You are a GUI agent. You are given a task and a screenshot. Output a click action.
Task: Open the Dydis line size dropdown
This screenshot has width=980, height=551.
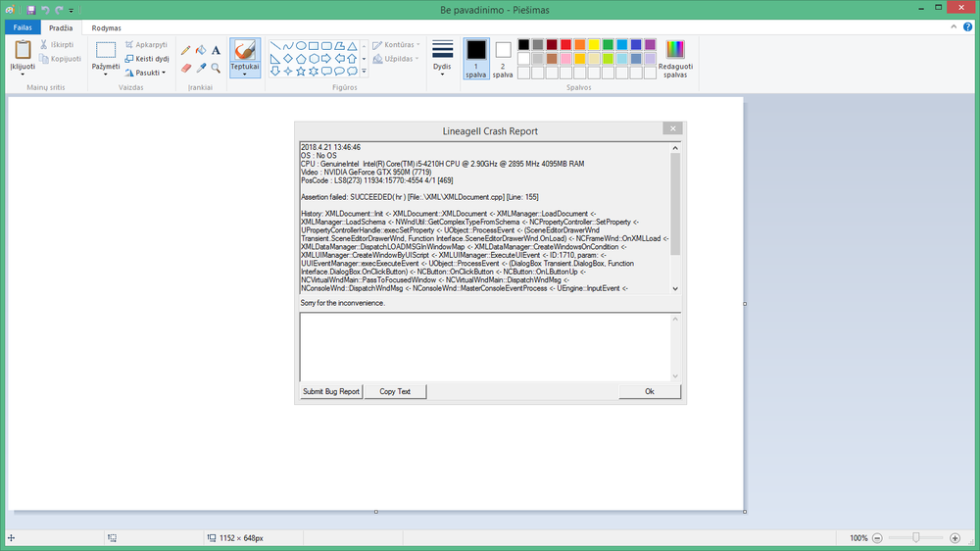[443, 57]
